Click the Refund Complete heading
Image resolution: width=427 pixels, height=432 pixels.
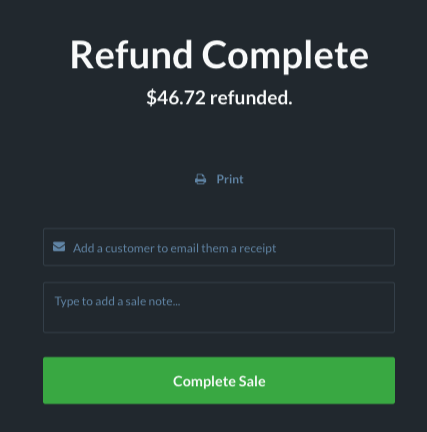point(219,55)
